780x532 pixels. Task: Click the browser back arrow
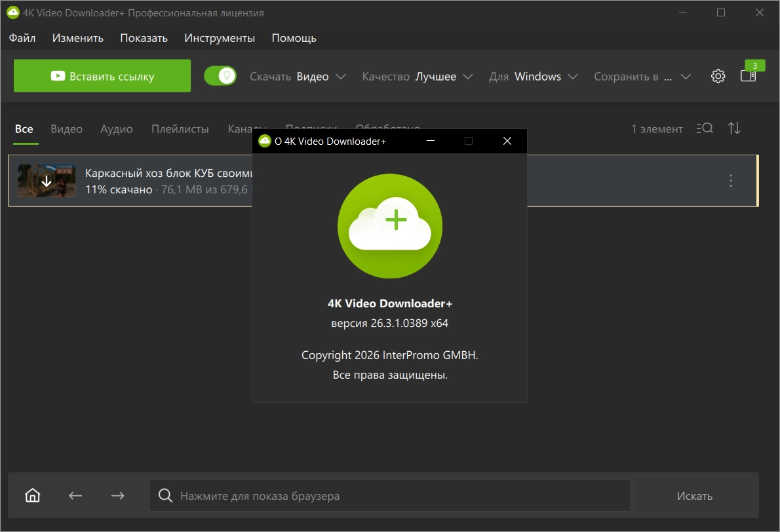click(x=75, y=495)
